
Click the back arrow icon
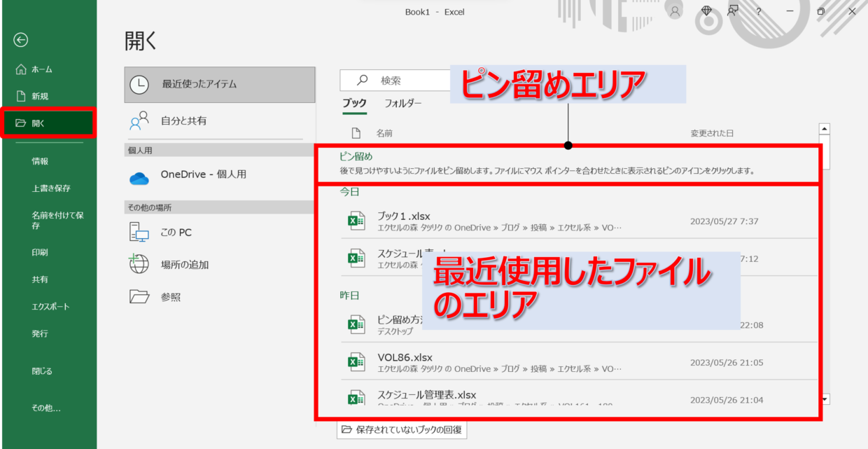click(x=21, y=40)
